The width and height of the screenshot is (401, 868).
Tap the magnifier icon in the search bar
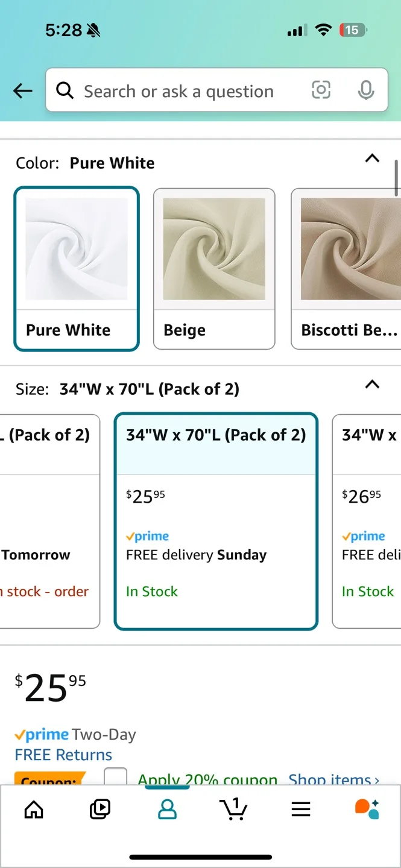pyautogui.click(x=65, y=90)
